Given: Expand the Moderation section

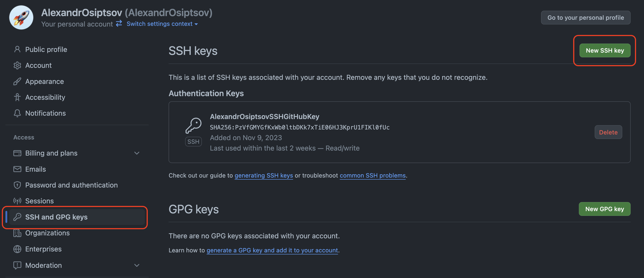Looking at the screenshot, I should coord(136,265).
